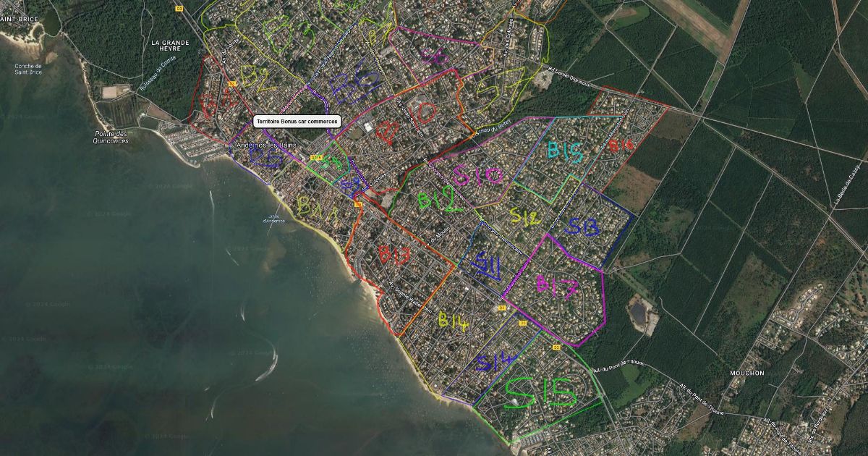Select the magenta B17 territory zone
This screenshot has height=456, width=868.
point(557,287)
